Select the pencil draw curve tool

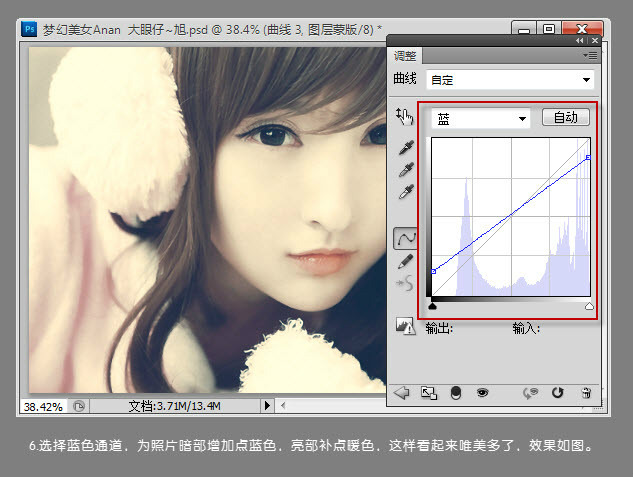click(405, 260)
